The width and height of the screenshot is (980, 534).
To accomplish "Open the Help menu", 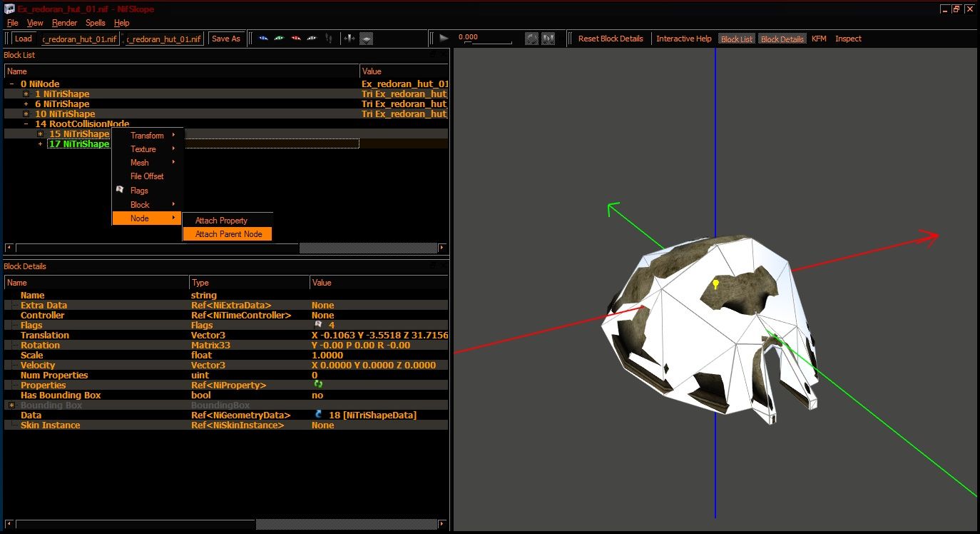I will pos(122,23).
